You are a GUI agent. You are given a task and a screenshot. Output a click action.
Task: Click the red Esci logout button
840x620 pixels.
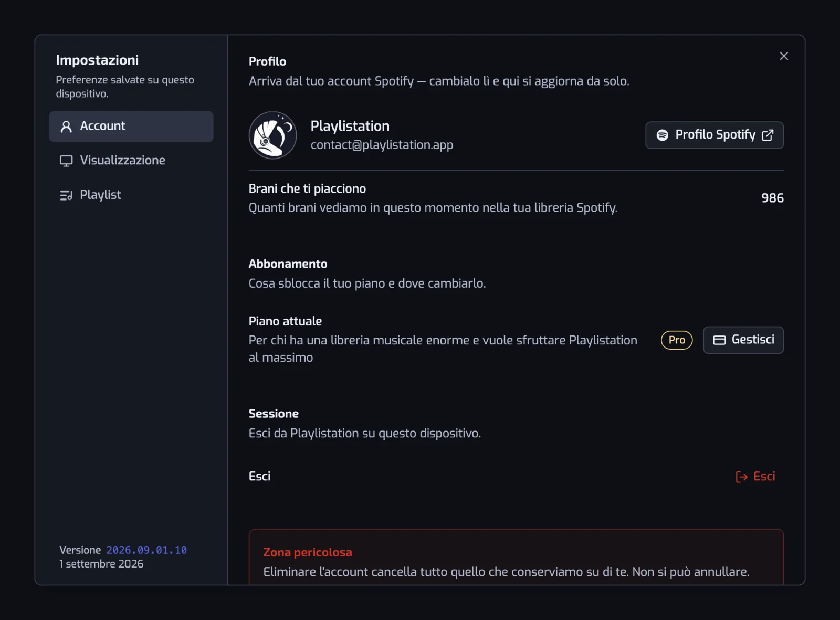[x=755, y=477]
